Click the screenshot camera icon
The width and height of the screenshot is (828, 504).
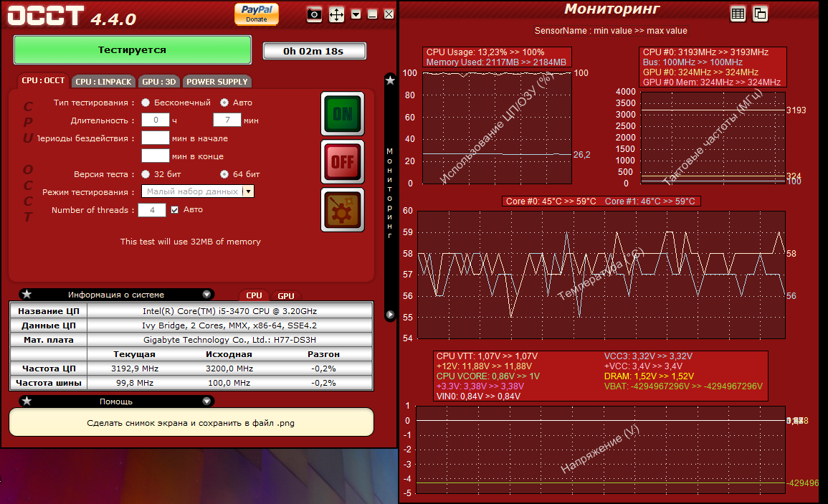point(314,14)
